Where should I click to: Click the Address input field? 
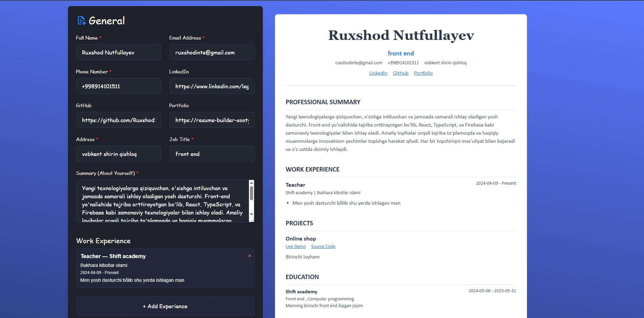click(118, 154)
